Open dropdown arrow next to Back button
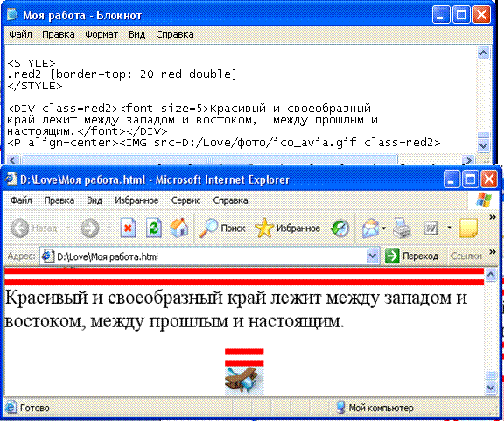The image size is (504, 421). coord(68,228)
